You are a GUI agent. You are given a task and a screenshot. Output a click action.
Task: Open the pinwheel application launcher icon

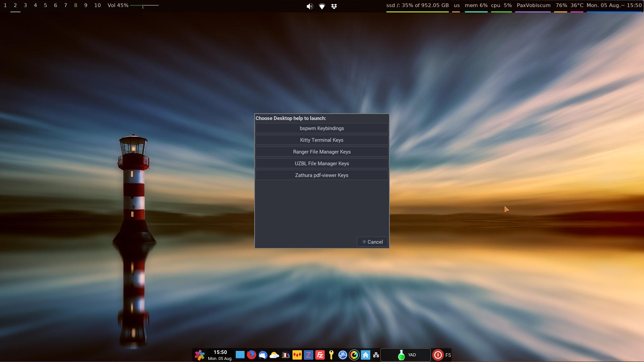click(x=200, y=355)
